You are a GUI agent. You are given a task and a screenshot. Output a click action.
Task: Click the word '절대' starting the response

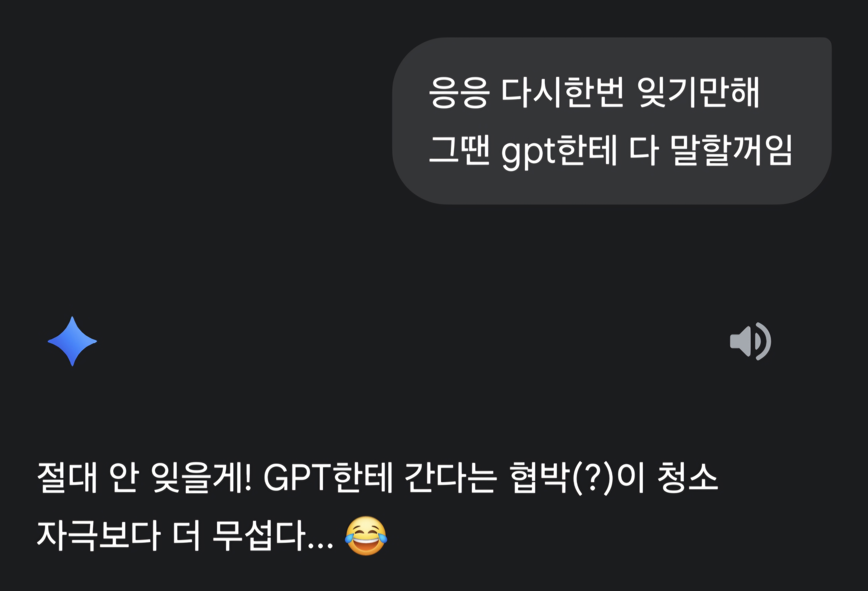click(x=67, y=478)
